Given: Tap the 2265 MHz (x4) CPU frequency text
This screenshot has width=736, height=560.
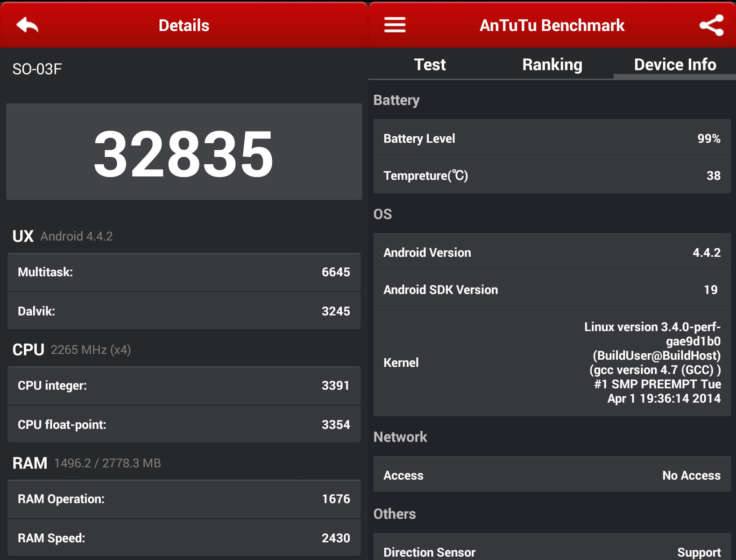Looking at the screenshot, I should (91, 350).
